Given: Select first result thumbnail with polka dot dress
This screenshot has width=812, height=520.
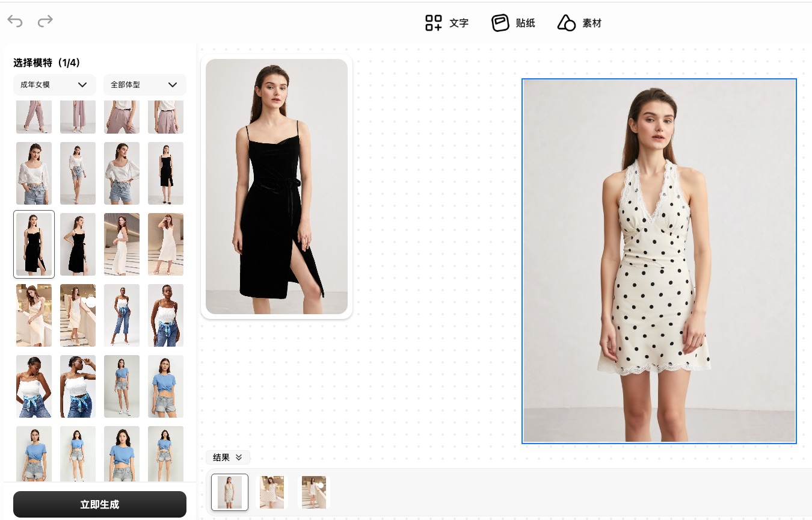Looking at the screenshot, I should (x=230, y=492).
